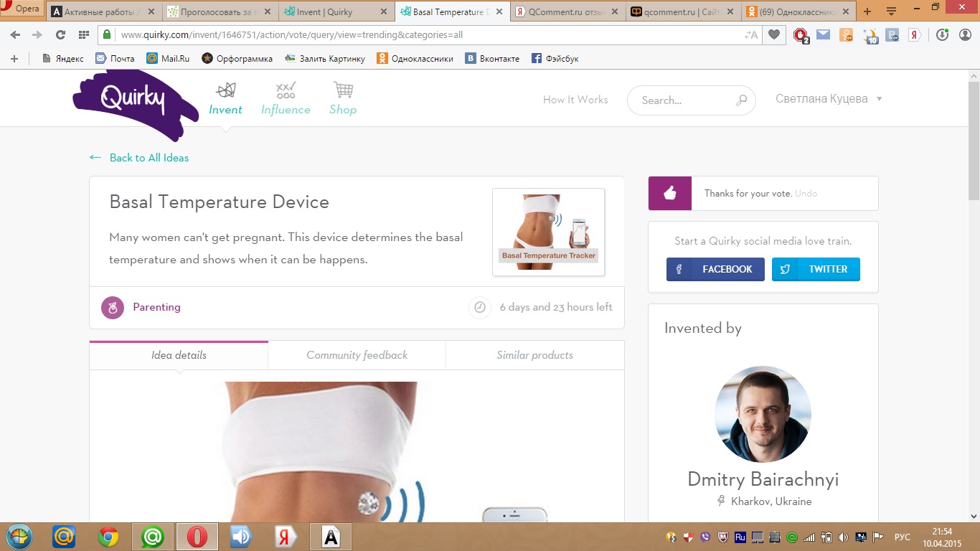Switch to Community feedback tab
This screenshot has height=551, width=980.
coord(357,355)
